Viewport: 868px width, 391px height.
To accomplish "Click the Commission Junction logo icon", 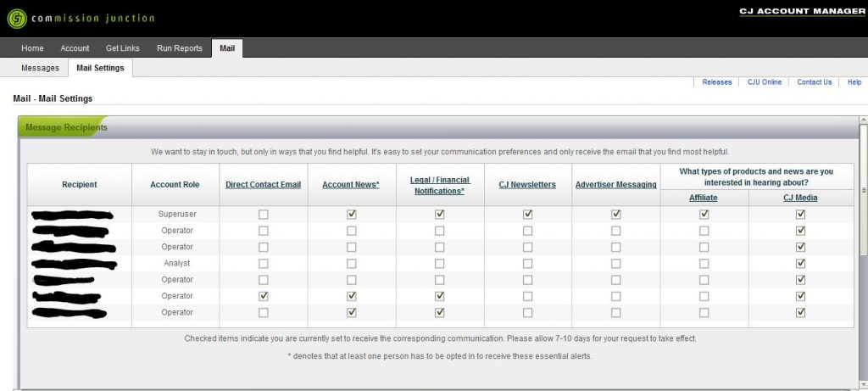I will (x=16, y=18).
